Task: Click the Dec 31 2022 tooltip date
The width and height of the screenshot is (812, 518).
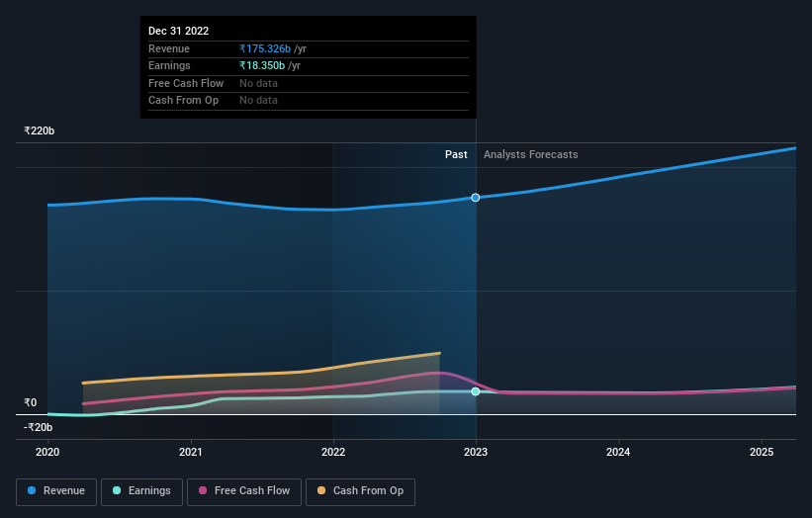Action: (179, 31)
